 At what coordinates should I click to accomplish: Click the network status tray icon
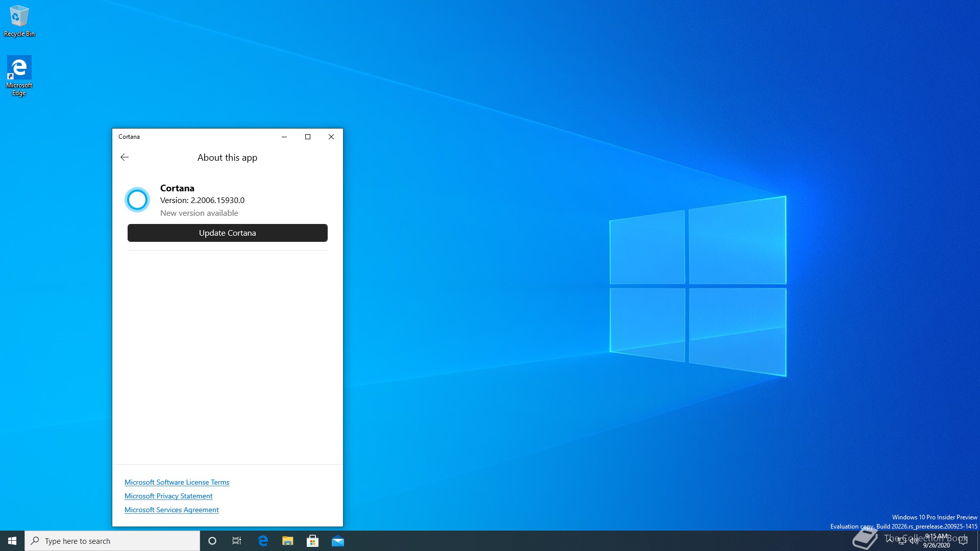[x=902, y=541]
